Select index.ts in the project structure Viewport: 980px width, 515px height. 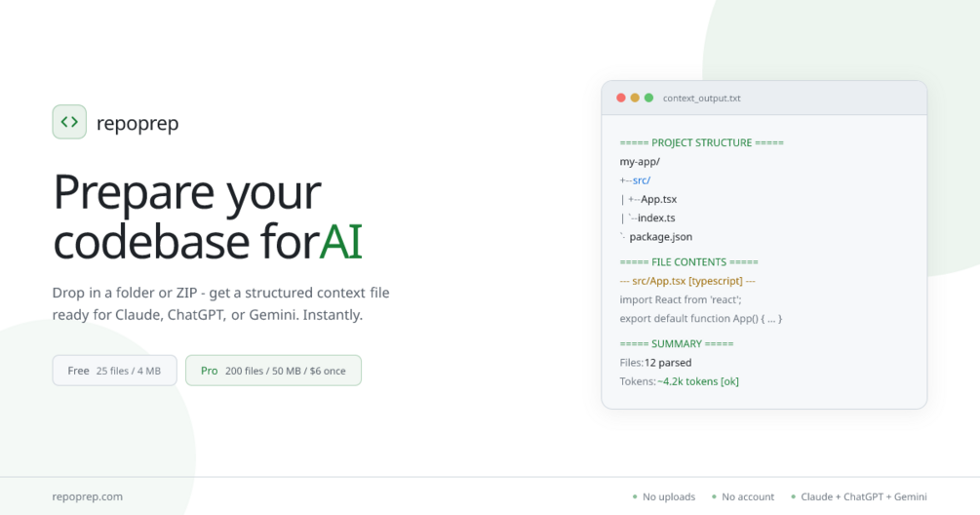(656, 218)
